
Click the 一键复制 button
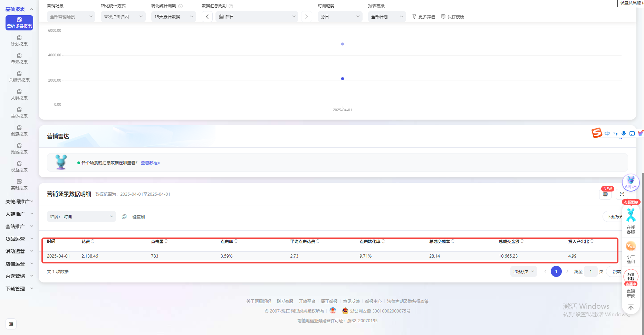tap(133, 217)
